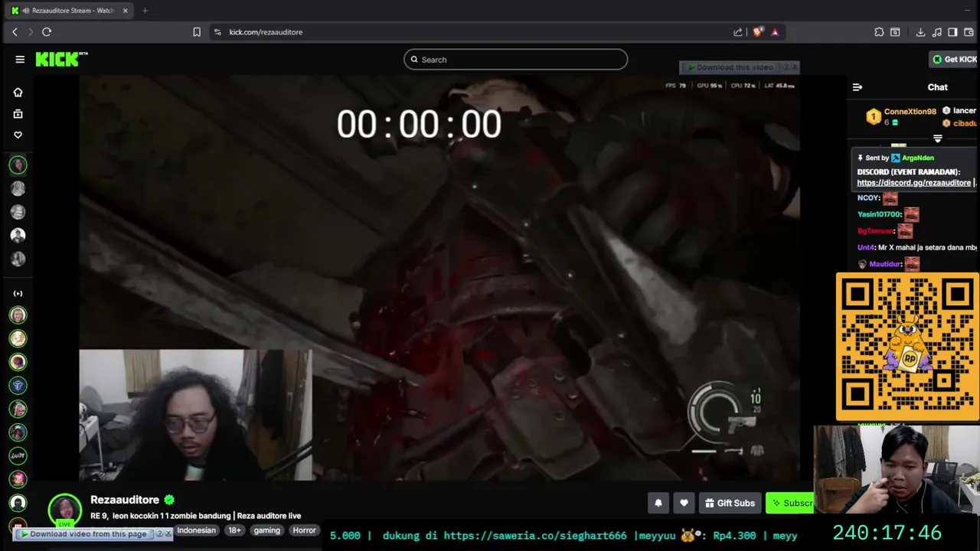Open the Indonesian language tag
This screenshot has height=551, width=980.
196,530
